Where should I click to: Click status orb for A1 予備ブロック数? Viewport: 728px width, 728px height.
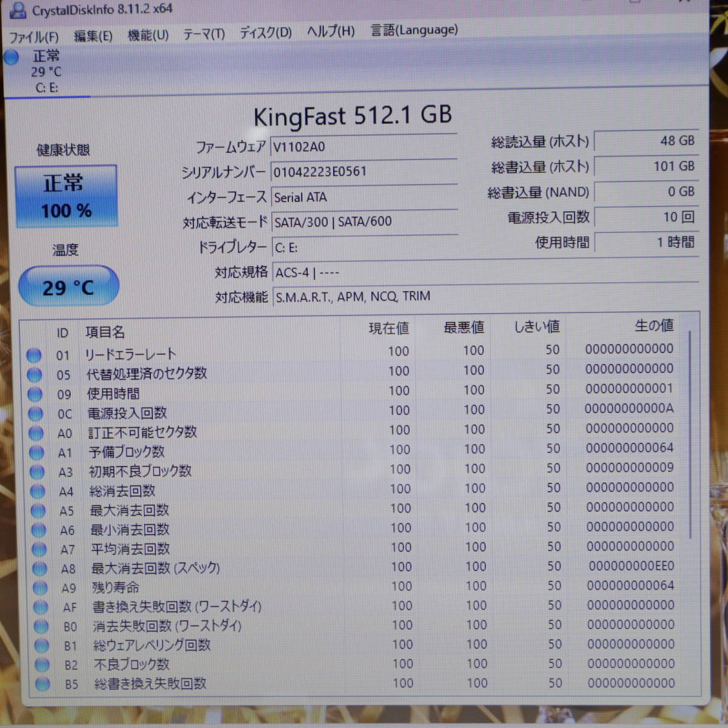(37, 453)
